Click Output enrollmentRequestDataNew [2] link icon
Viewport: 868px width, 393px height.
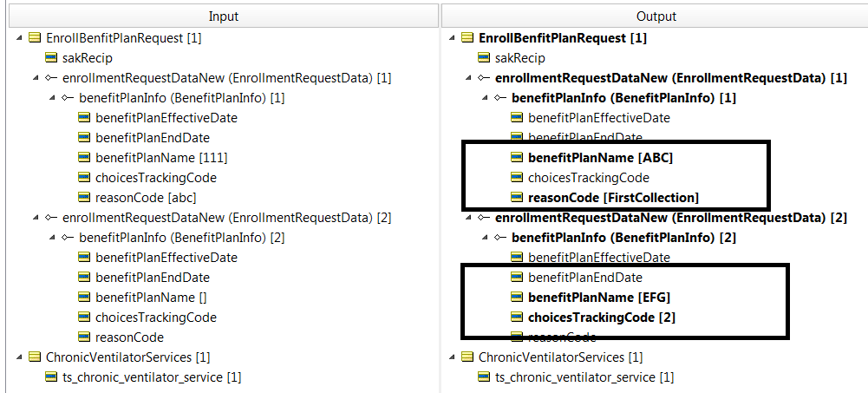484,218
